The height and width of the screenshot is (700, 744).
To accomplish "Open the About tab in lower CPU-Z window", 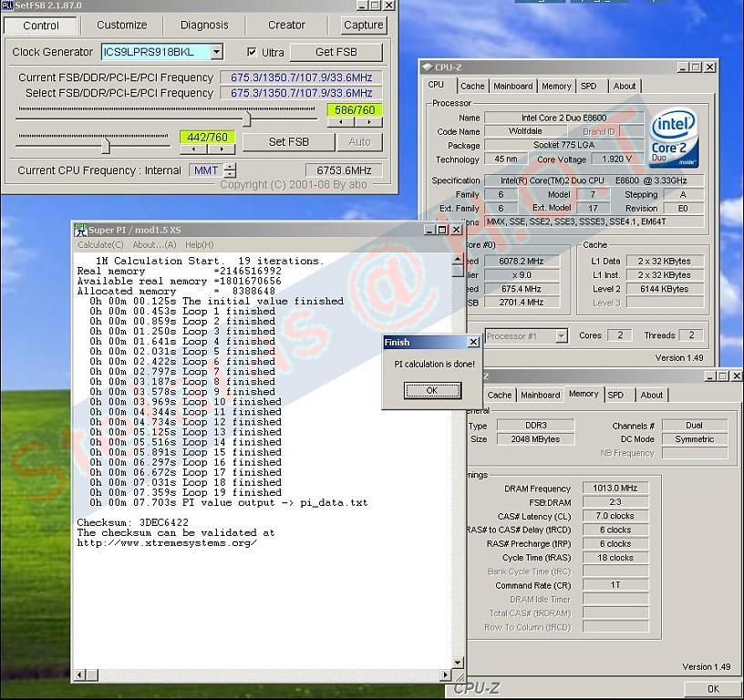I will click(x=652, y=395).
